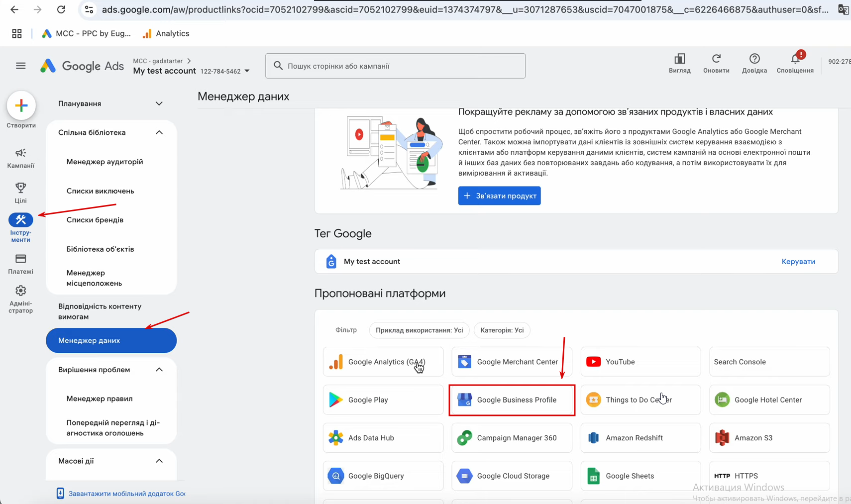The height and width of the screenshot is (504, 851).
Task: Open browser apps grid icon
Action: (17, 33)
